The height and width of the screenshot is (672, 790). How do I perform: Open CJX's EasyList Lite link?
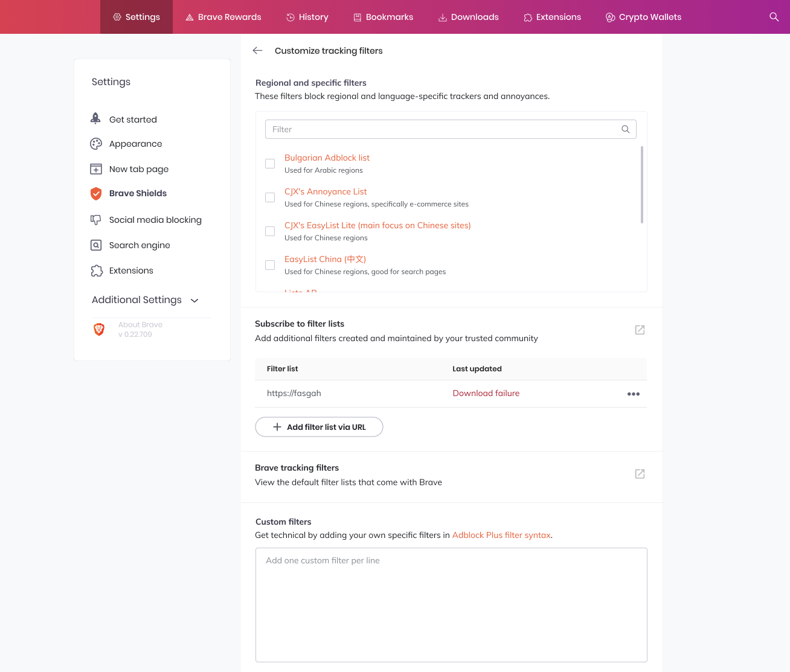pyautogui.click(x=377, y=225)
